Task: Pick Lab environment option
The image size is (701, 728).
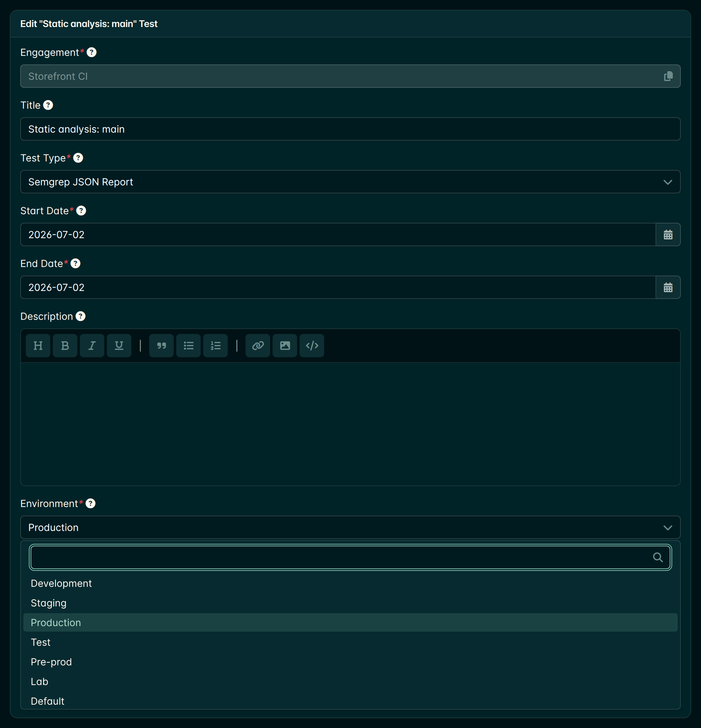Action: pyautogui.click(x=350, y=682)
